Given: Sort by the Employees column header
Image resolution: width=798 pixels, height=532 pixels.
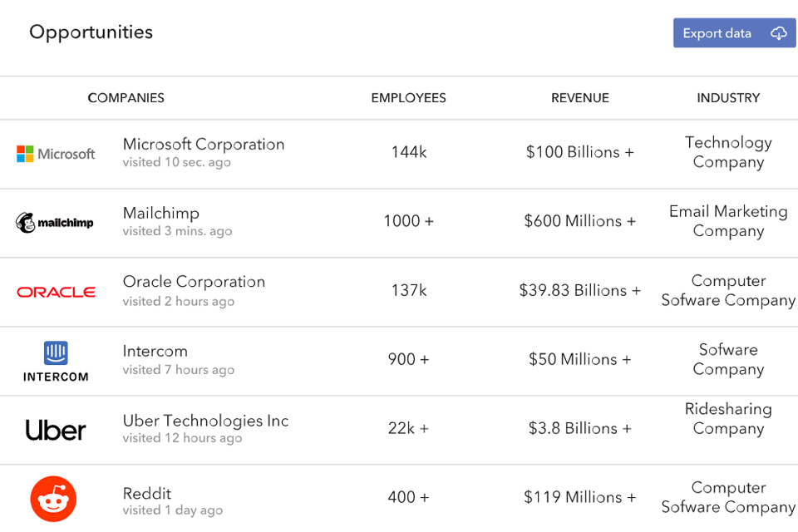Looking at the screenshot, I should [x=408, y=98].
